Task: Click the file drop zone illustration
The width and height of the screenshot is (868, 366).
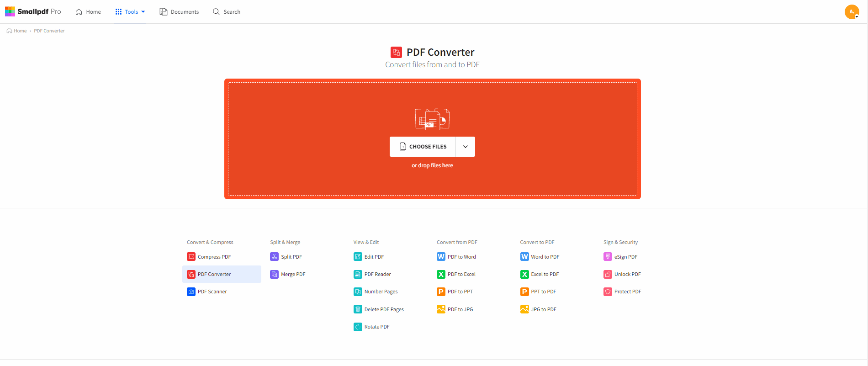Action: [x=432, y=119]
